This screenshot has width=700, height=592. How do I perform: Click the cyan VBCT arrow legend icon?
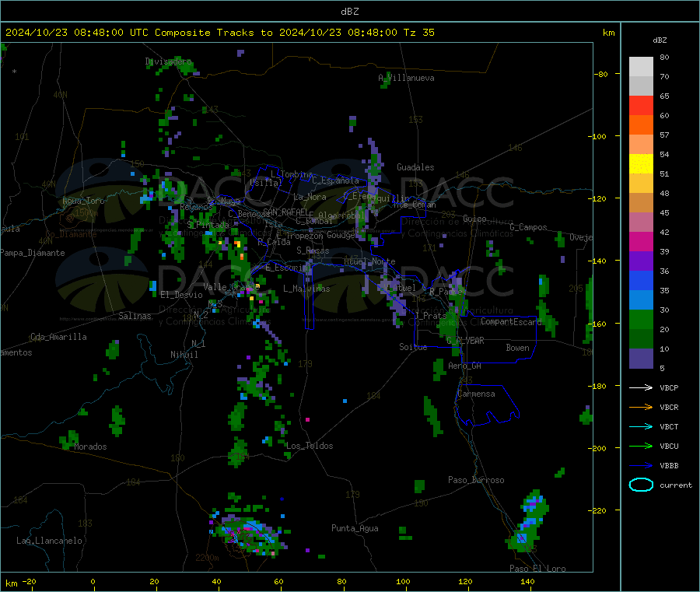(x=641, y=427)
